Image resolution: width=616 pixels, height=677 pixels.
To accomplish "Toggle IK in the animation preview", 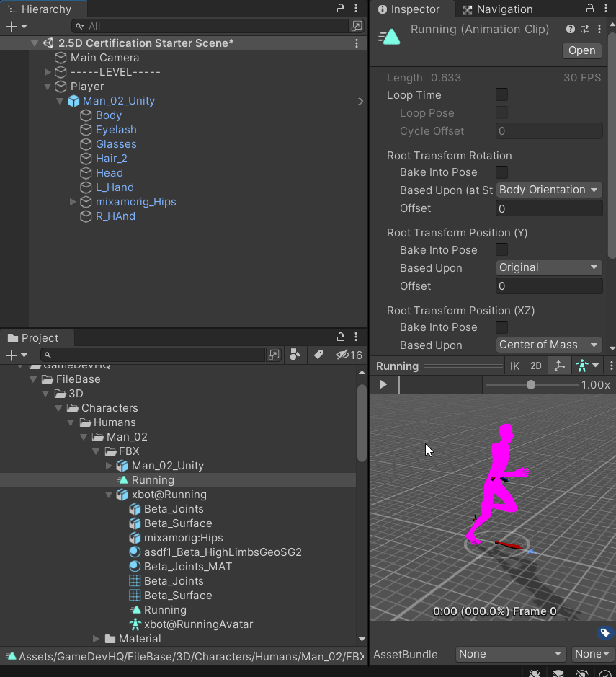I will pyautogui.click(x=514, y=366).
